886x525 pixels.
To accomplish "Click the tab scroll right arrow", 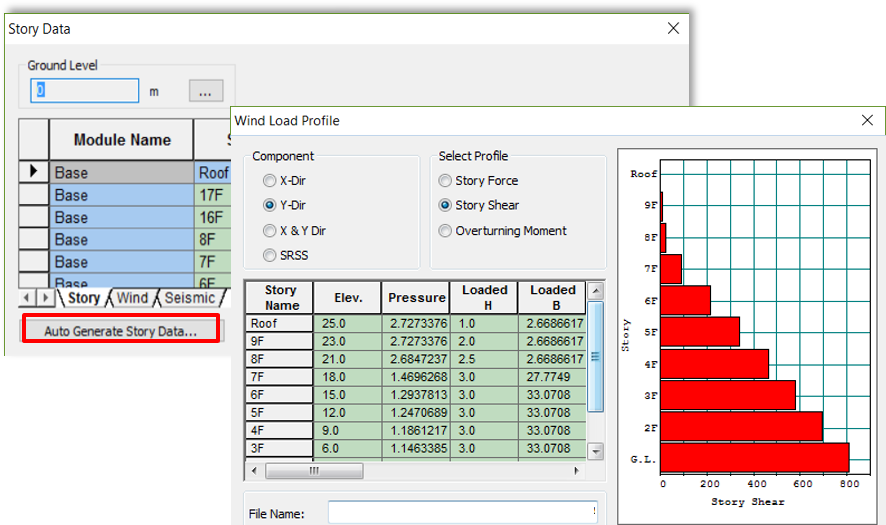I will (x=45, y=297).
